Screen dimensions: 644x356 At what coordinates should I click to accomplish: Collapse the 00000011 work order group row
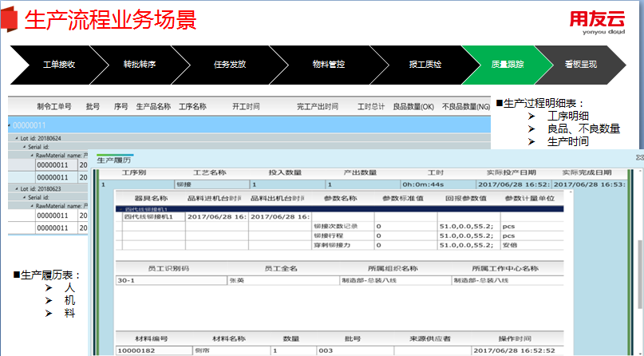pyautogui.click(x=8, y=125)
